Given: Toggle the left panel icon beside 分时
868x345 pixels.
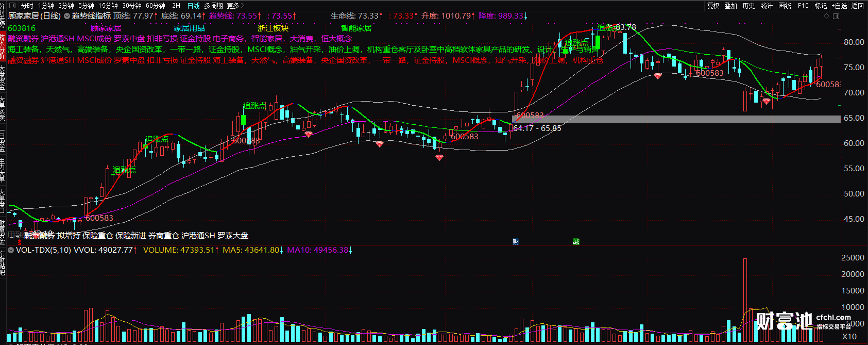Looking at the screenshot, I should point(13,6).
